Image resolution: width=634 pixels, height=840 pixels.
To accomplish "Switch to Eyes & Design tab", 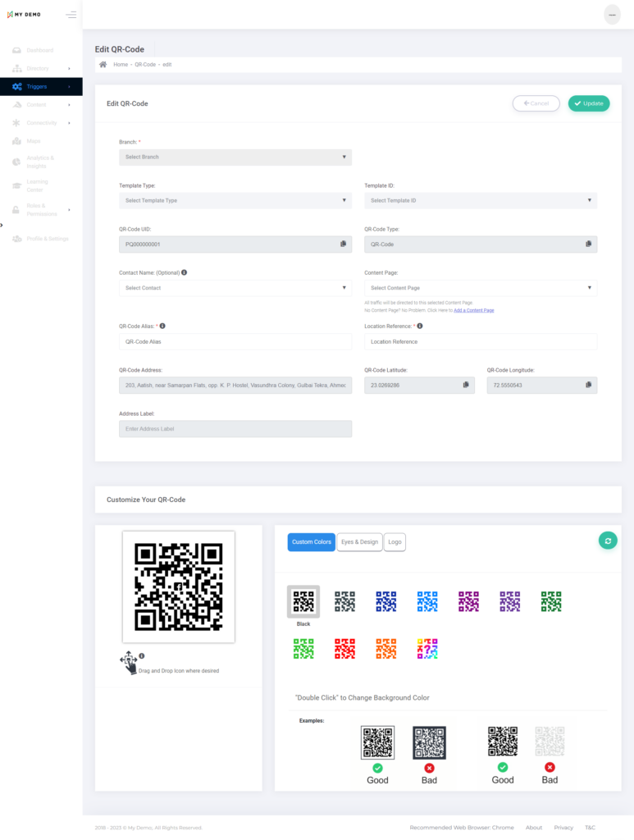I will coord(359,542).
